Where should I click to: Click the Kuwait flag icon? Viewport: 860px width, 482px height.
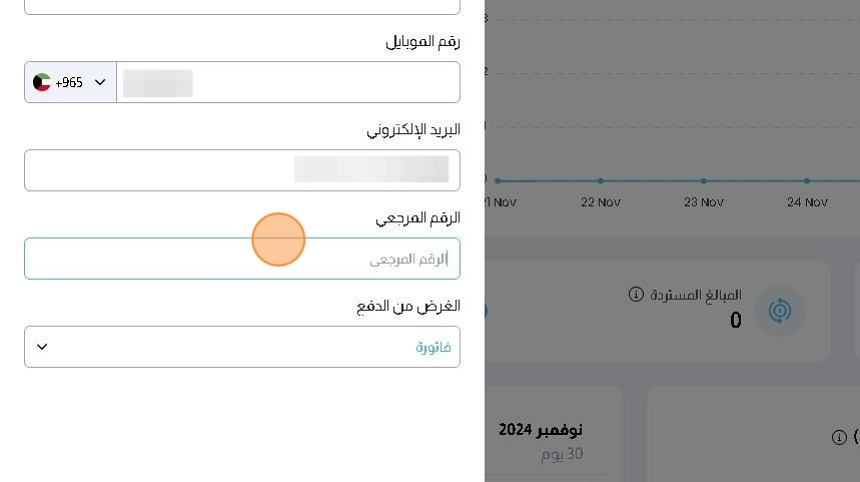tap(41, 82)
